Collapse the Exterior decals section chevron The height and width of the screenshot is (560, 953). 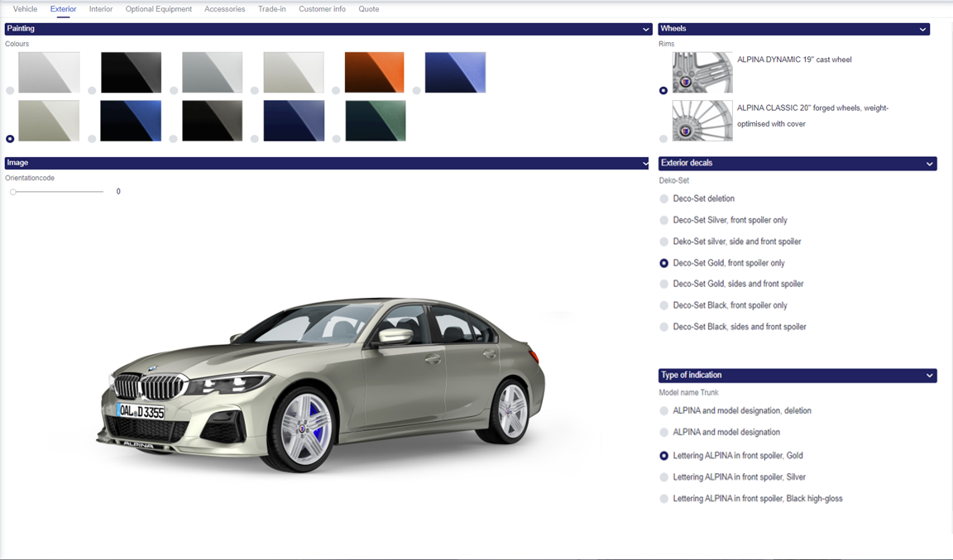point(929,164)
